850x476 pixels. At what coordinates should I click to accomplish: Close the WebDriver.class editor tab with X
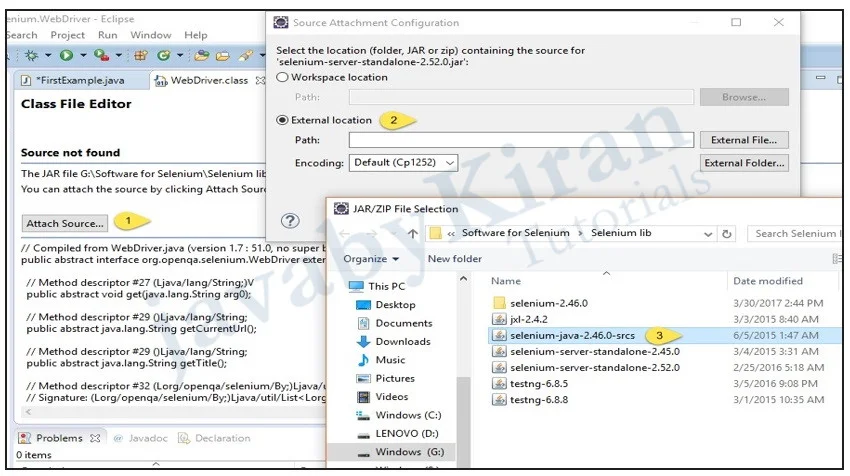click(260, 80)
